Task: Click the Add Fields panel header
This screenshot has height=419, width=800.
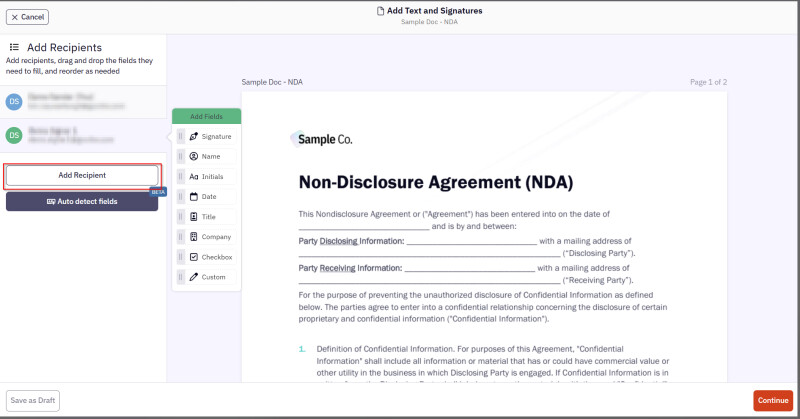Action: click(x=207, y=116)
